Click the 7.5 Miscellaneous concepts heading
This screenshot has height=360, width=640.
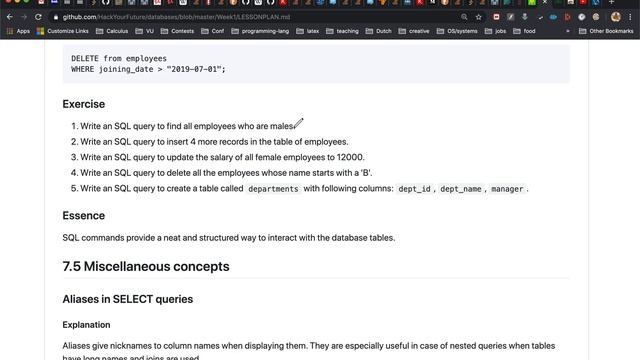tap(146, 267)
